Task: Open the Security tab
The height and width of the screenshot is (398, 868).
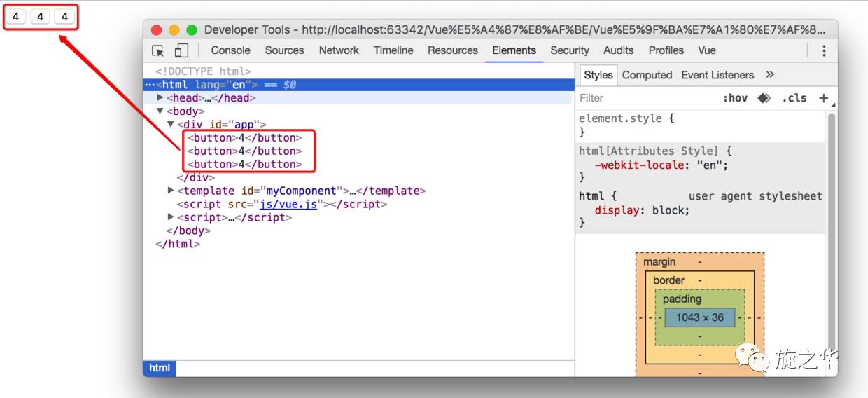Action: pos(570,50)
